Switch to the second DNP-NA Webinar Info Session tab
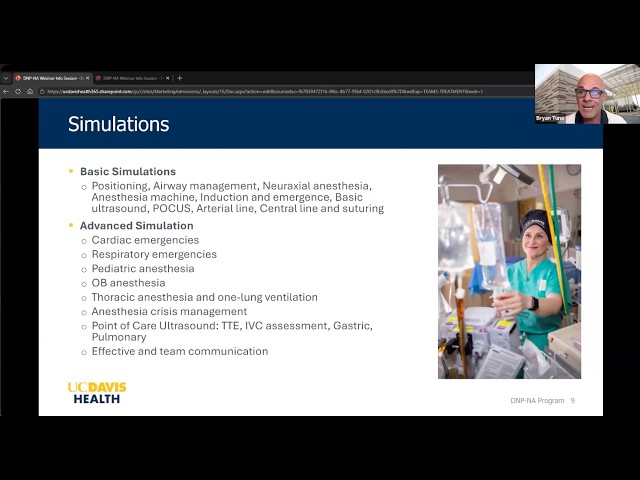The height and width of the screenshot is (480, 640). coord(132,78)
